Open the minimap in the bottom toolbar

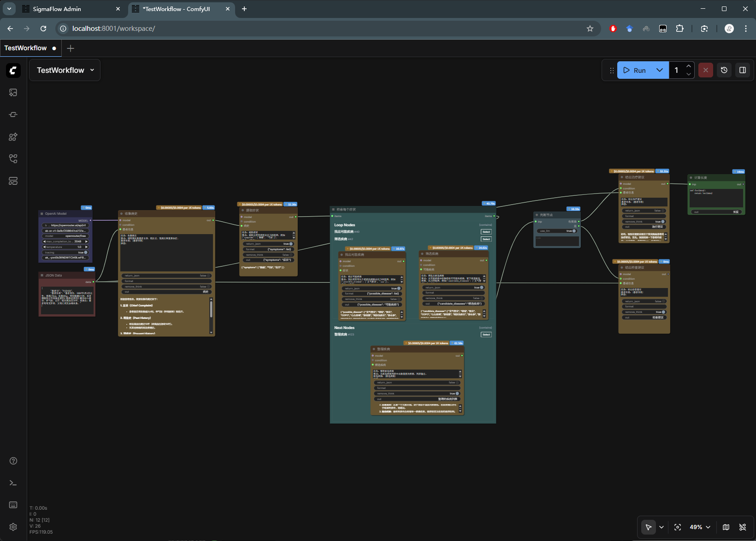click(726, 527)
